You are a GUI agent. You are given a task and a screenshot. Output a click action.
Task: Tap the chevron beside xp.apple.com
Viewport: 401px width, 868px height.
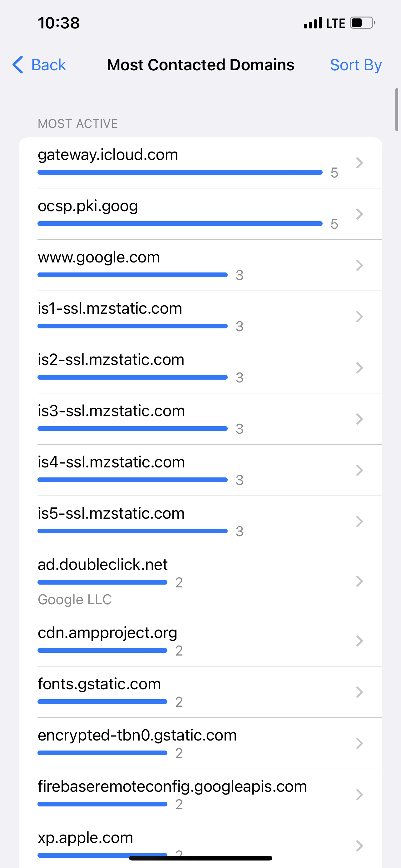359,846
